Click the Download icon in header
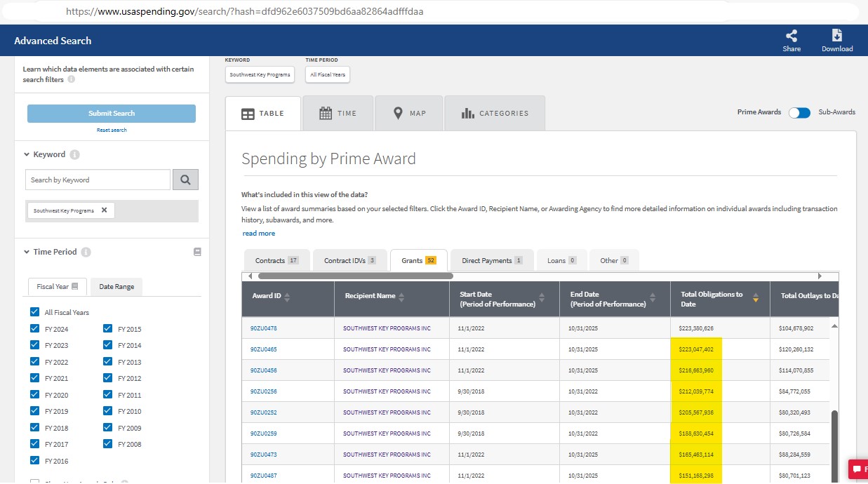Image resolution: width=868 pixels, height=484 pixels. (x=836, y=36)
